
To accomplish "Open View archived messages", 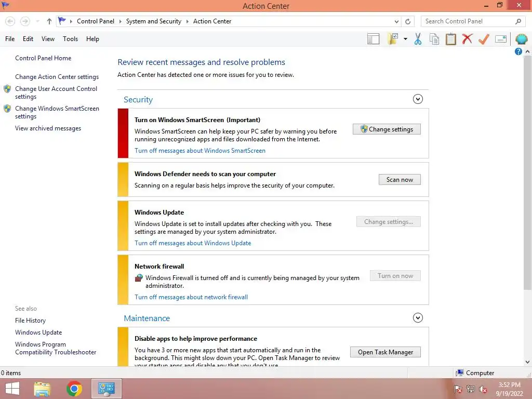I will 48,128.
